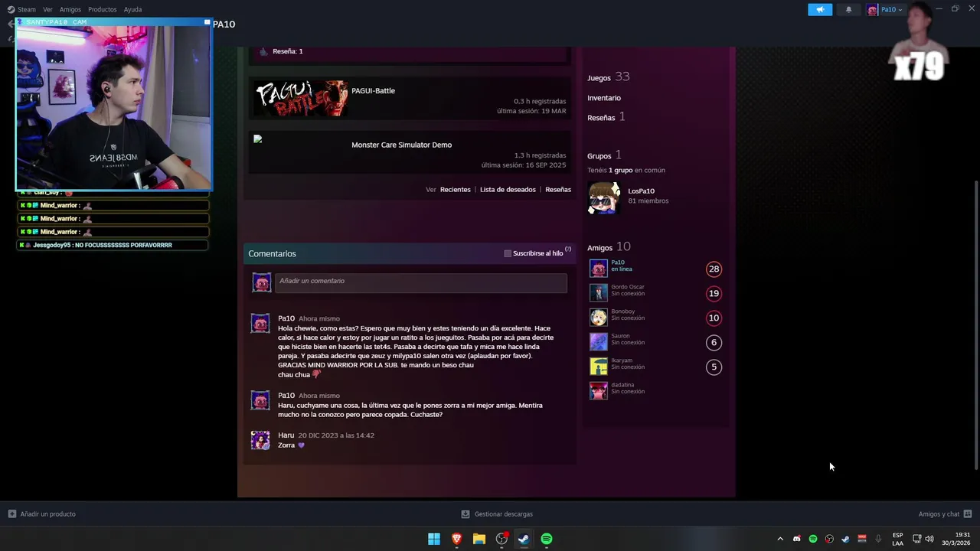Click Ikaryam's level 5 badge
Viewport: 980px width, 551px height.
click(714, 367)
